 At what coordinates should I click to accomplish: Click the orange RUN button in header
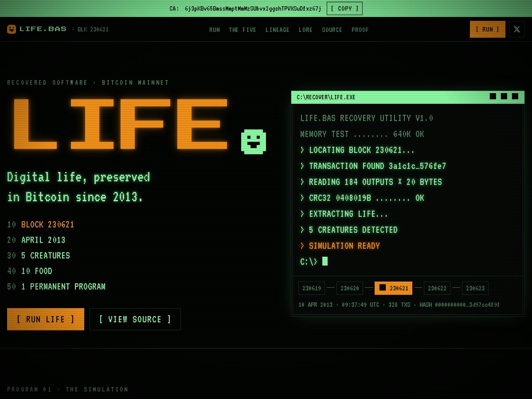[x=488, y=29]
